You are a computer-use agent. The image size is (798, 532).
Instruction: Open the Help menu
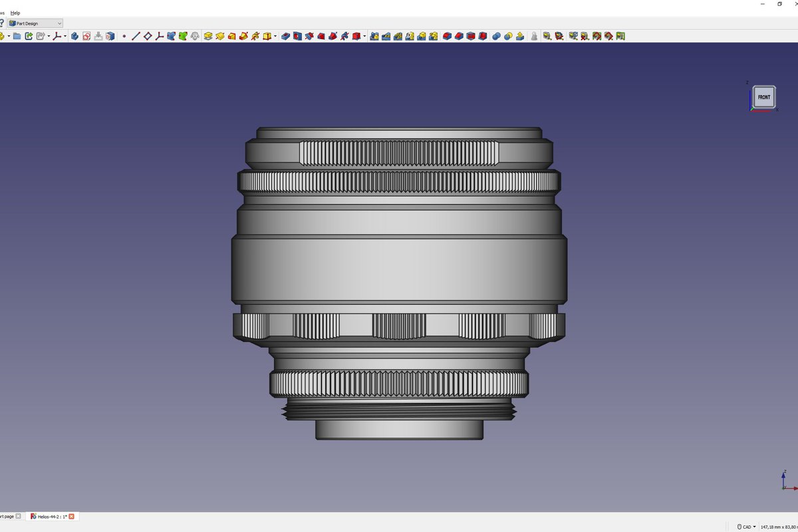point(15,13)
